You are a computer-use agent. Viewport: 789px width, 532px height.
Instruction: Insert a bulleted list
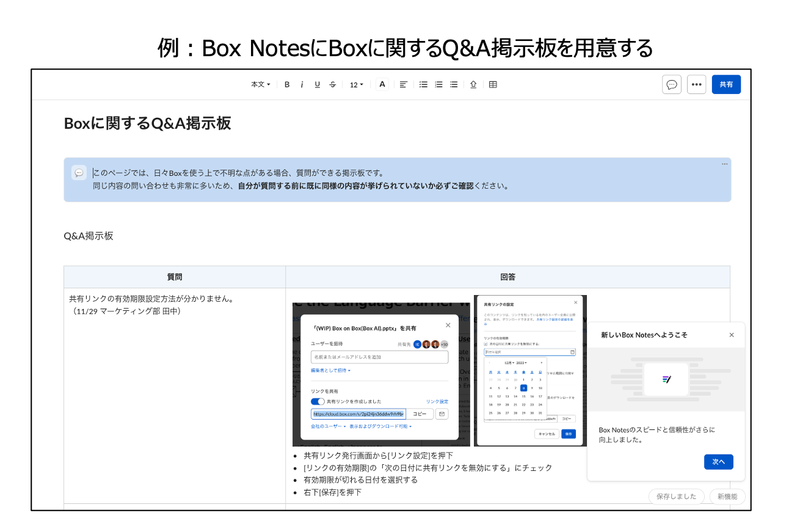[423, 85]
